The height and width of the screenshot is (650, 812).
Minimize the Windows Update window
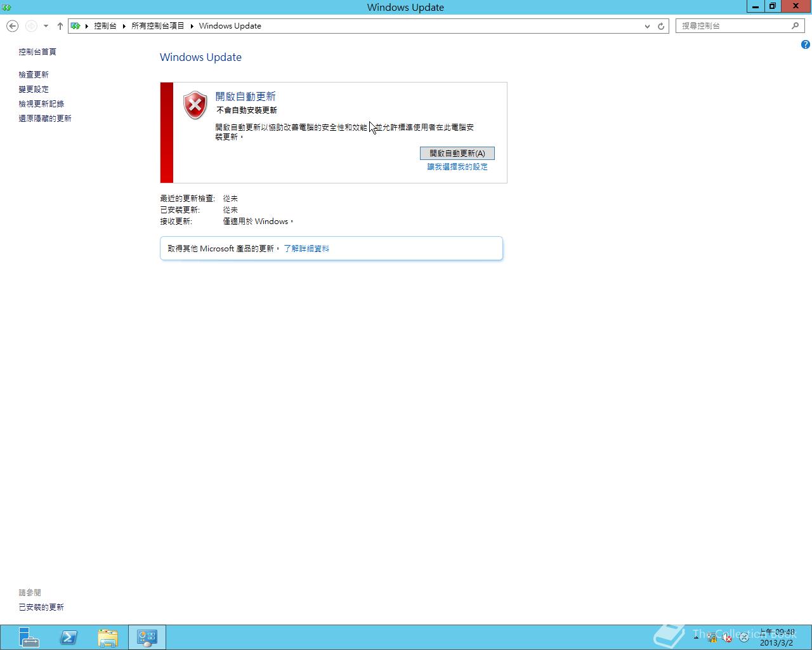pos(756,6)
